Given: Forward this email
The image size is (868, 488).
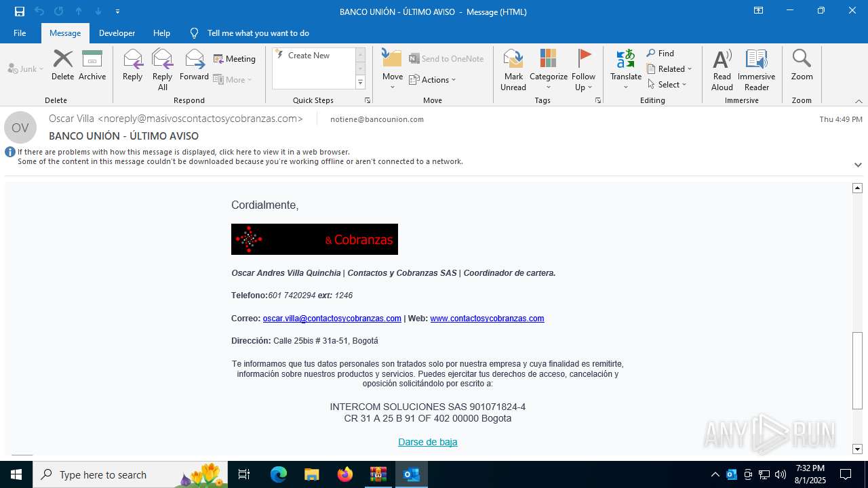Looking at the screenshot, I should (x=194, y=66).
